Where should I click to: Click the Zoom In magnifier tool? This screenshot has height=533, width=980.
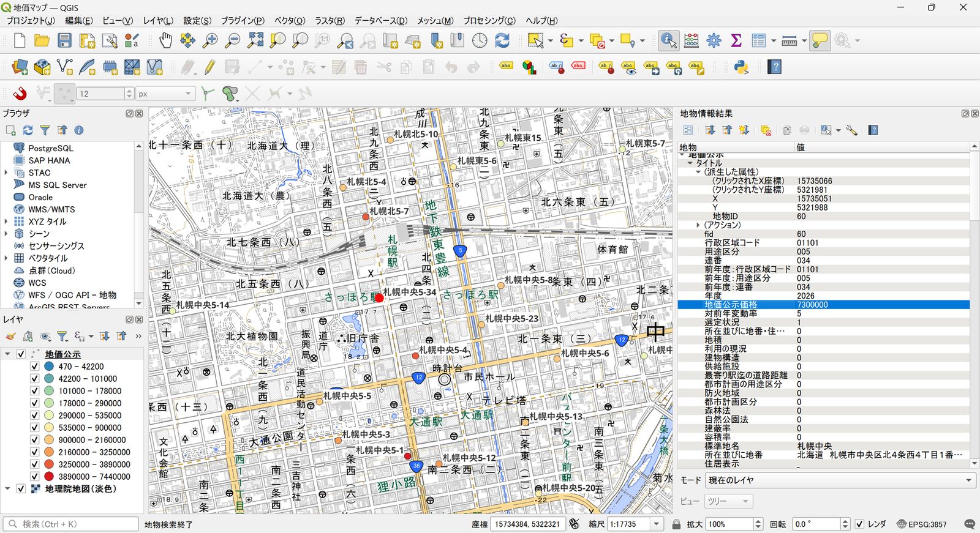[210, 40]
